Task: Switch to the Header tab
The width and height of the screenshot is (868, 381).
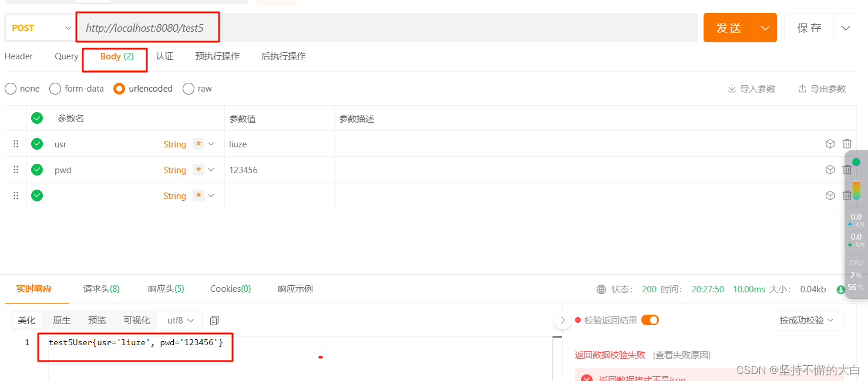Action: (x=19, y=56)
